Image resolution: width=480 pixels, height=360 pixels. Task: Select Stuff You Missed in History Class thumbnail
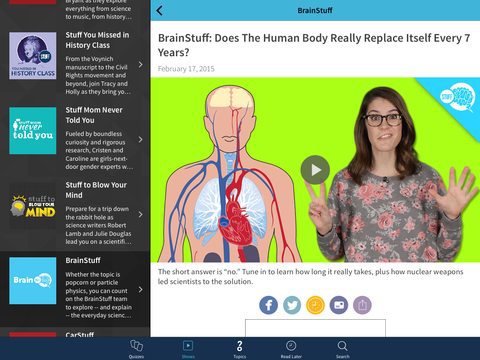[x=33, y=56]
